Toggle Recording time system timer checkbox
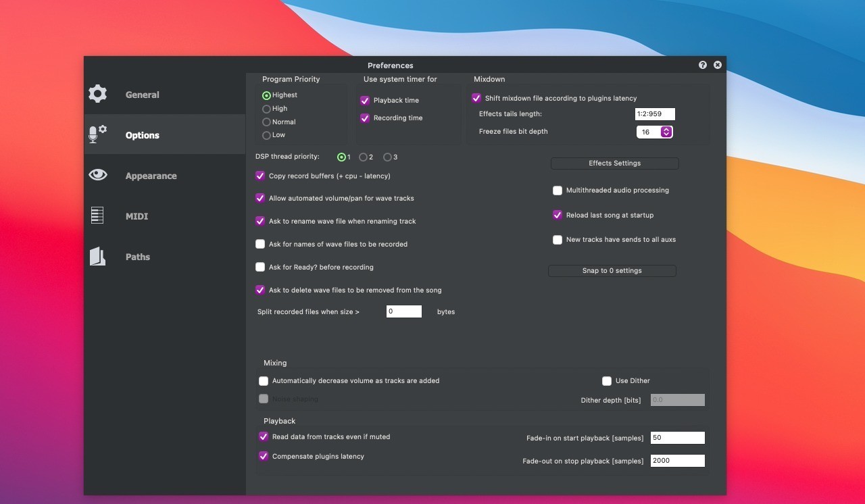 pos(365,118)
